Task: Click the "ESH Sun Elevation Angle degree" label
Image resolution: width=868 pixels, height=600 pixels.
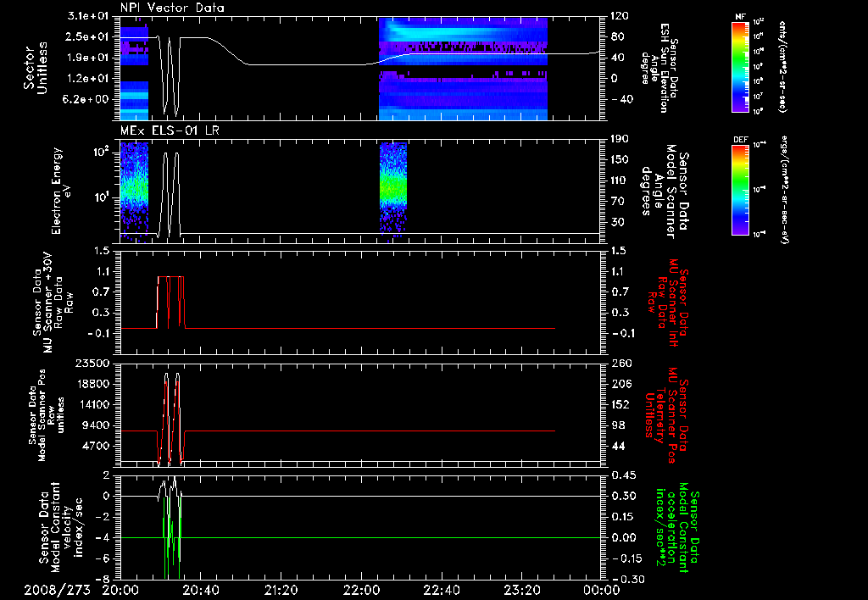Action: point(659,68)
